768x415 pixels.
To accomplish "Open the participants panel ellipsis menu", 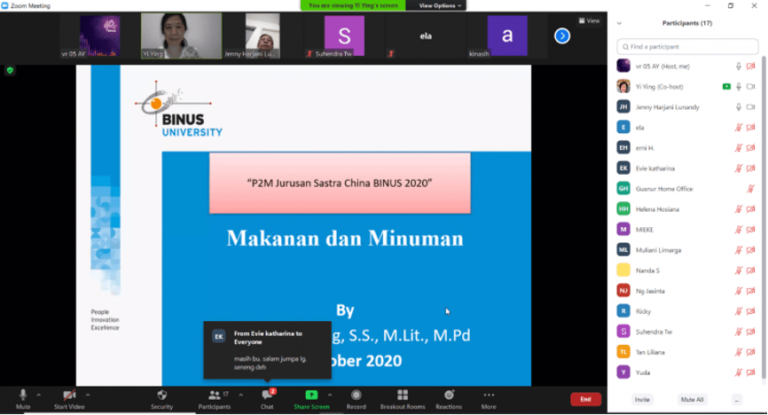I will tap(737, 400).
